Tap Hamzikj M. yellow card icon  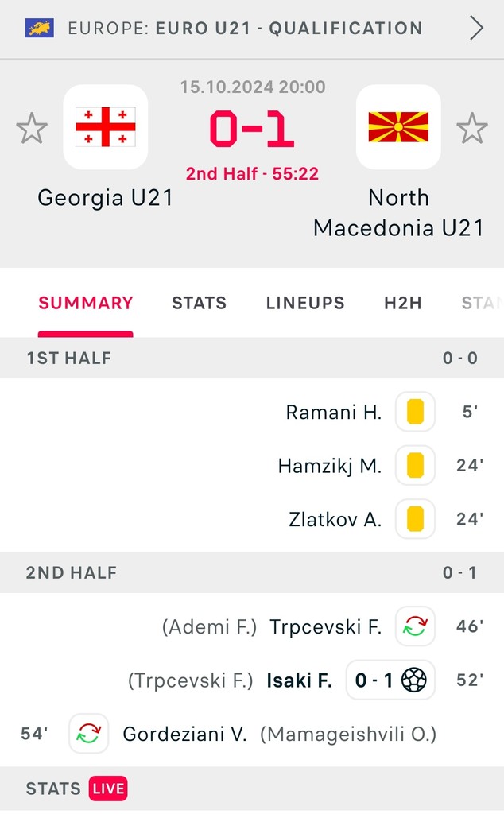pyautogui.click(x=415, y=465)
